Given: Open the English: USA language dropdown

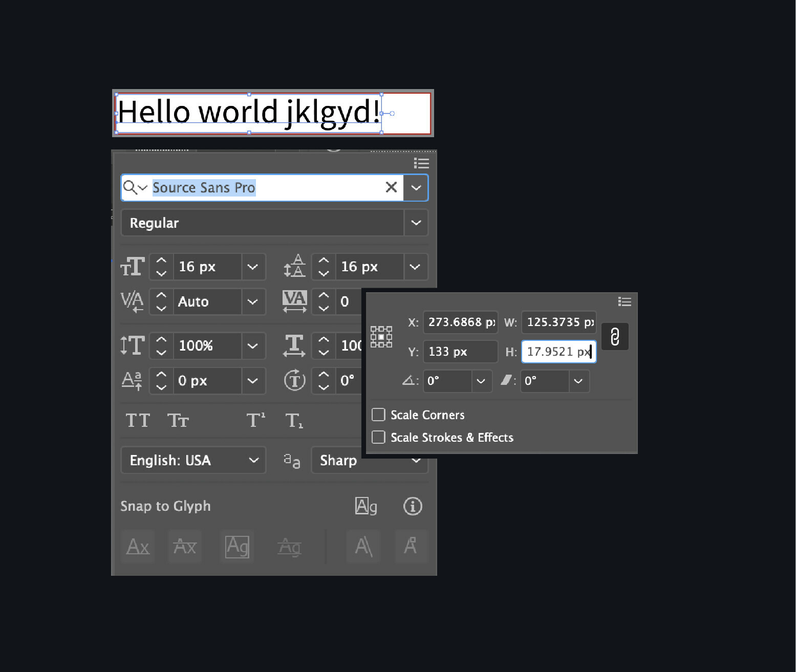Looking at the screenshot, I should pos(193,460).
